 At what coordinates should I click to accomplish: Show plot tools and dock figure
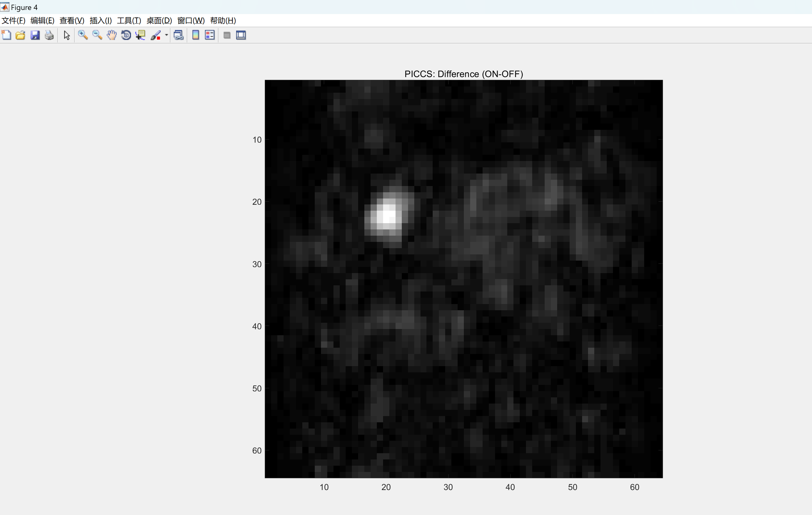click(x=241, y=35)
